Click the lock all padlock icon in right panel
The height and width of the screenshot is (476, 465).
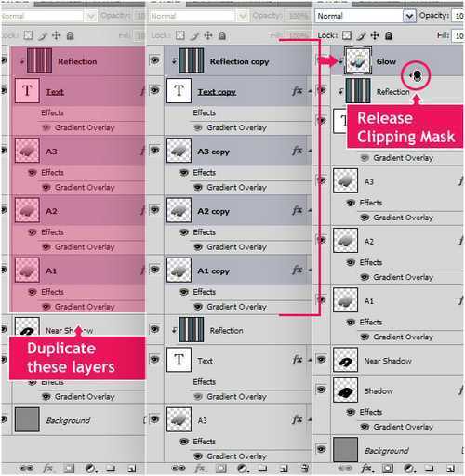coord(389,35)
